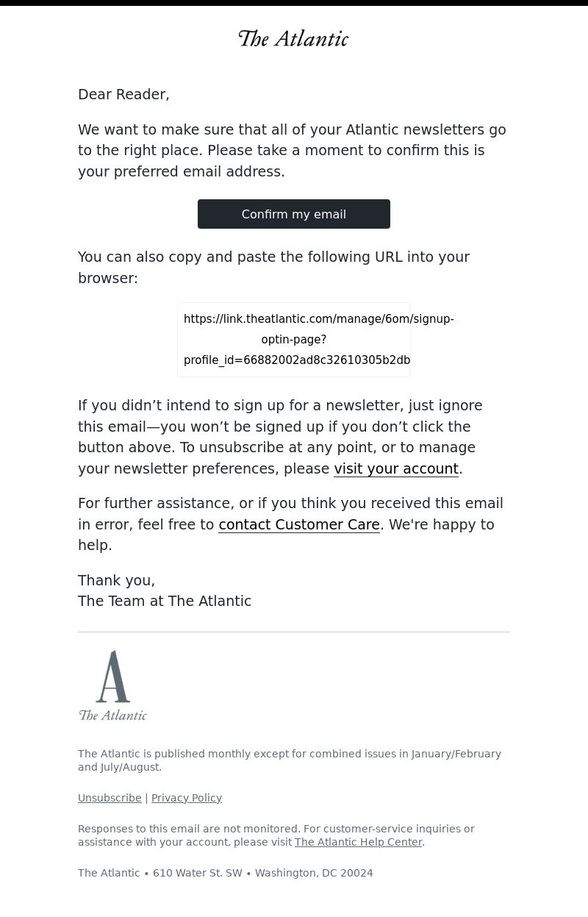The width and height of the screenshot is (588, 917).
Task: Click The Team at The Atlantic signature
Action: point(165,601)
